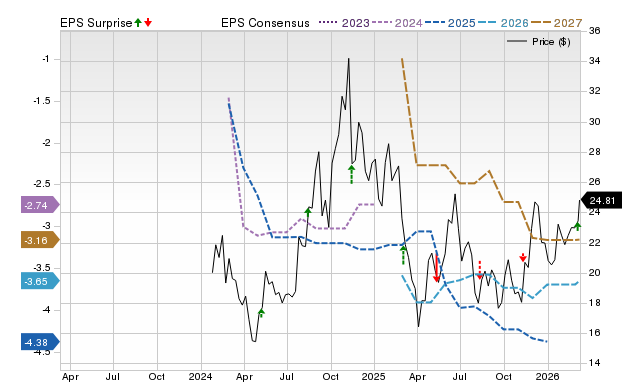Viewport: 640px width, 382px height.
Task: Select the 2026 EPS Consensus legend entry
Action: point(503,23)
